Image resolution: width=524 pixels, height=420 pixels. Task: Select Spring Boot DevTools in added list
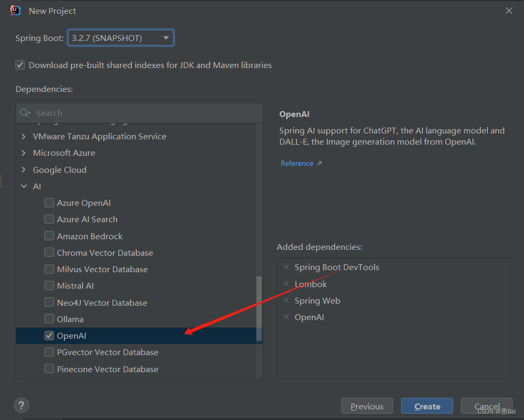click(x=337, y=267)
